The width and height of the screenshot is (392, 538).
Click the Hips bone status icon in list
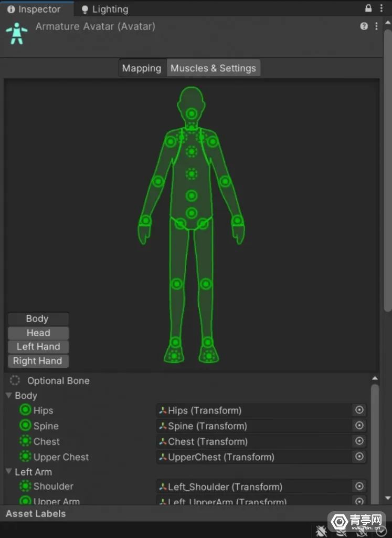tap(25, 410)
